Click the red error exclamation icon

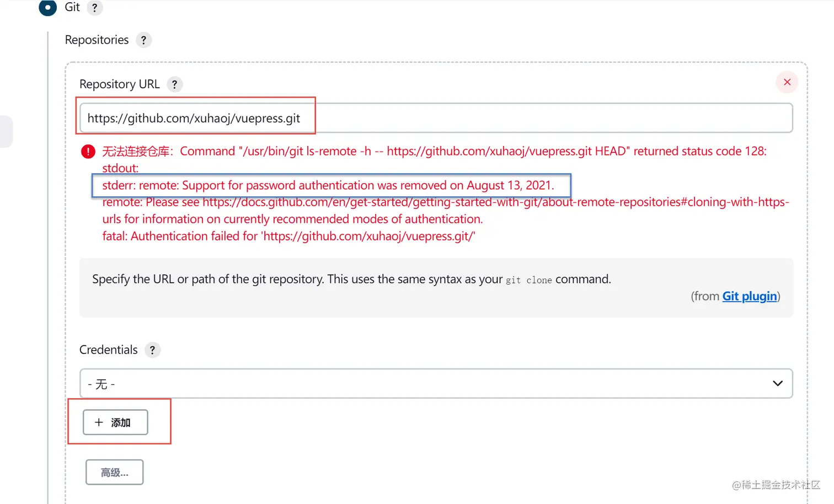88,152
